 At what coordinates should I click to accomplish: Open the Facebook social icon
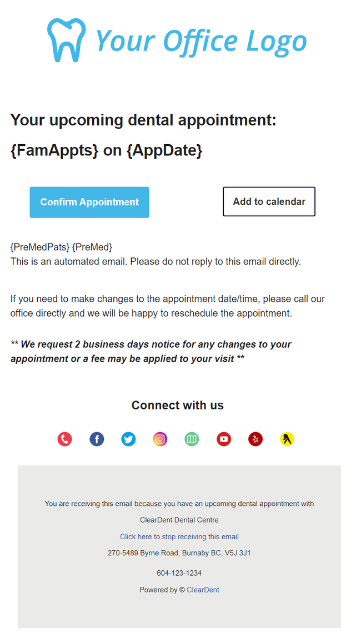pyautogui.click(x=97, y=439)
